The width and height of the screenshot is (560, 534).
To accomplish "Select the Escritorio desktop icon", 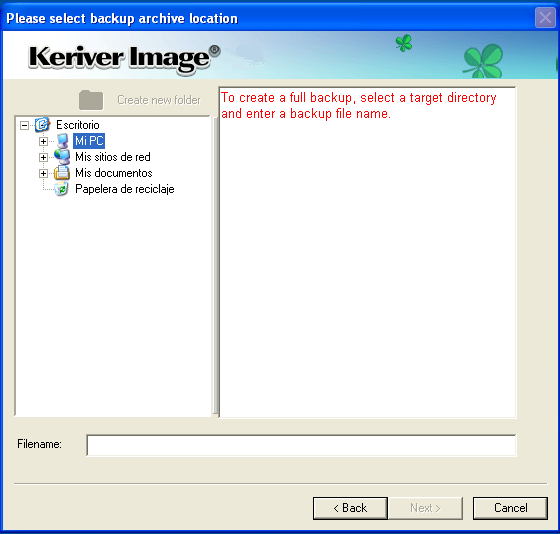I will pos(42,125).
